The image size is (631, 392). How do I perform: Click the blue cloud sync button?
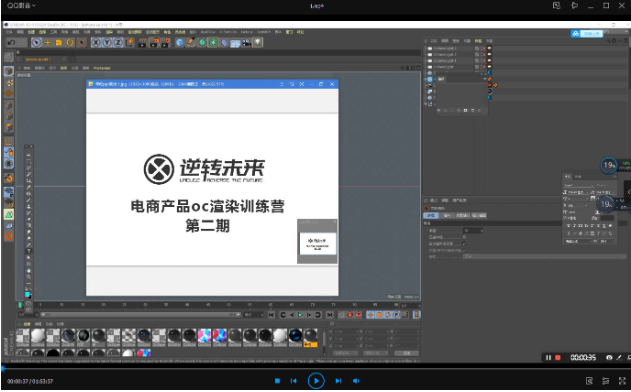coord(587,33)
